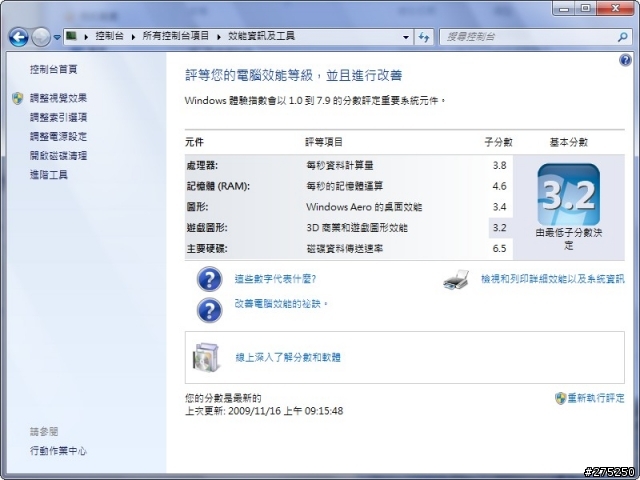
Task: Click the 3.2 base score badge
Action: pyautogui.click(x=569, y=194)
